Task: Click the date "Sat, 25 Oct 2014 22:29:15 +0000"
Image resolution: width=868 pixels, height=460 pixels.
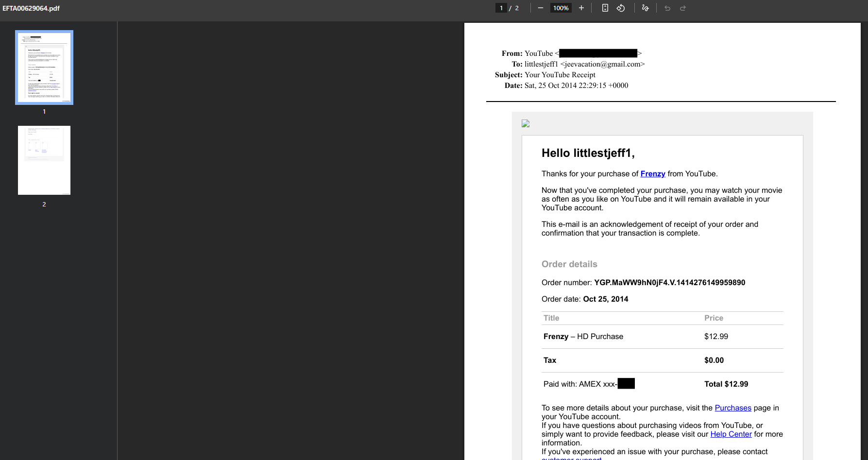Action: coord(577,85)
